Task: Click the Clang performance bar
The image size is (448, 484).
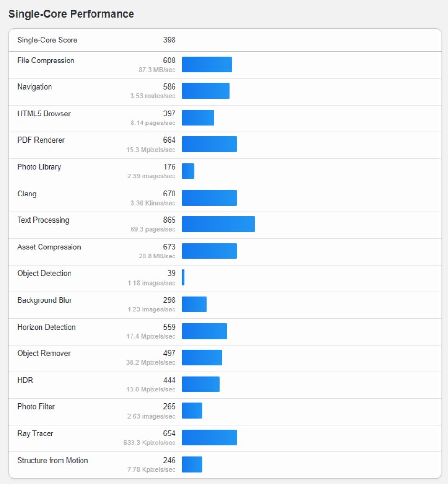Action: coord(209,198)
